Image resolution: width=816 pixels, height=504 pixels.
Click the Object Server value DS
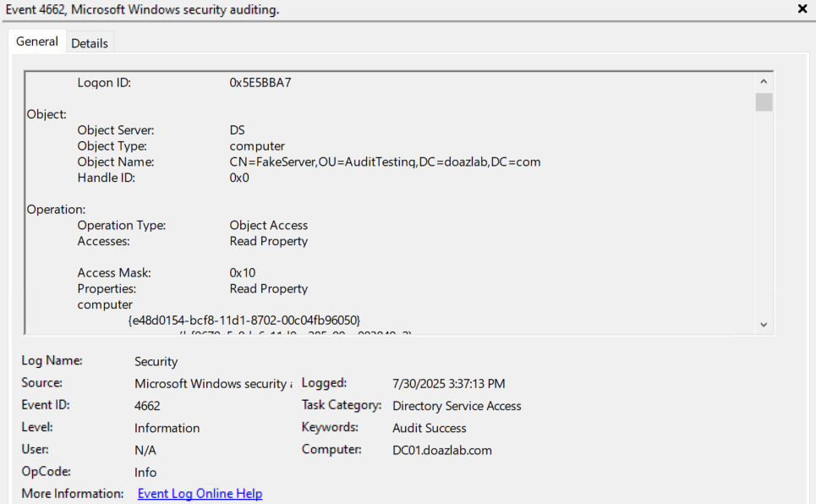tap(237, 130)
